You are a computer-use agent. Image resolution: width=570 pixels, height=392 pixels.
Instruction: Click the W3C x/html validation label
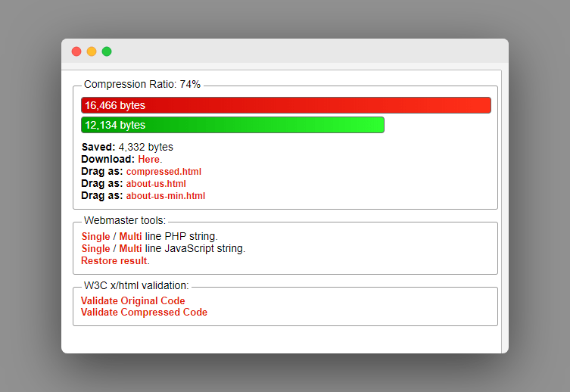pyautogui.click(x=136, y=285)
